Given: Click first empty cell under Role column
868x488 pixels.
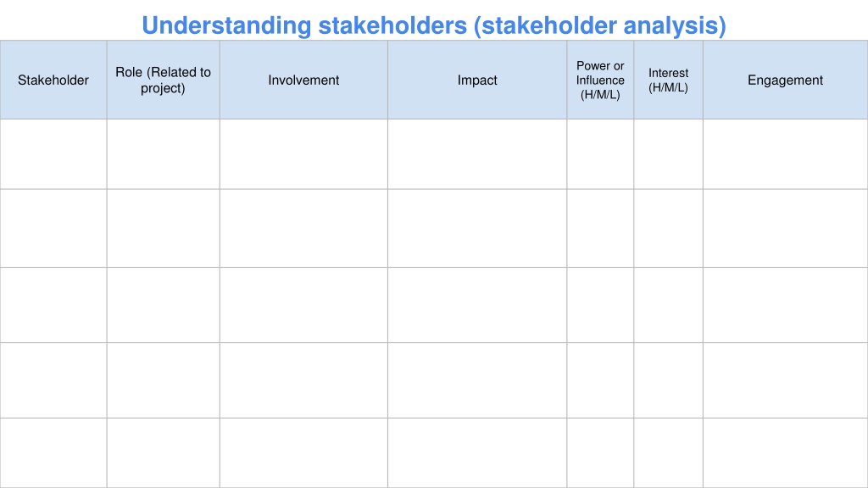Looking at the screenshot, I should pos(164,154).
